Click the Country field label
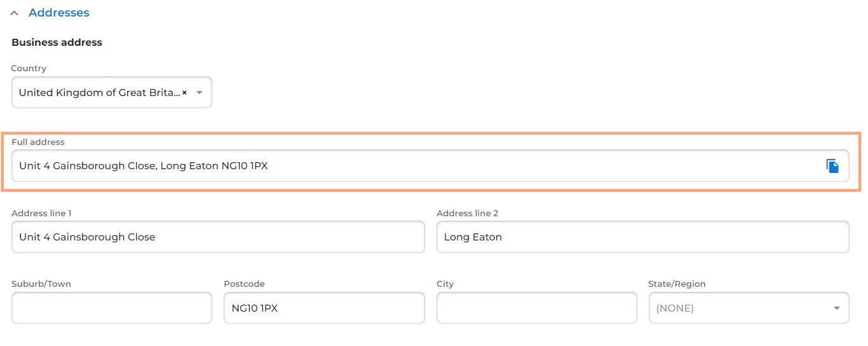This screenshot has height=346, width=868. tap(29, 68)
